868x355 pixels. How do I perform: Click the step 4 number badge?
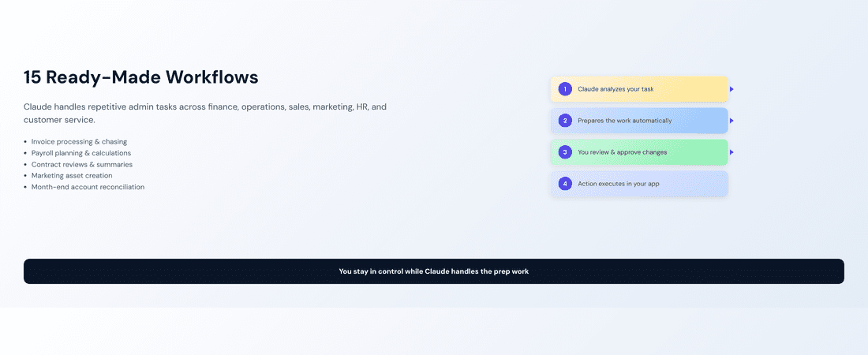tap(565, 183)
